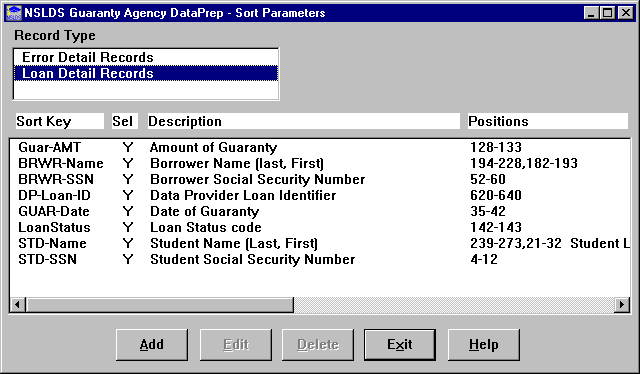The height and width of the screenshot is (374, 640).
Task: Click positions value 35-42
Action: pos(488,211)
